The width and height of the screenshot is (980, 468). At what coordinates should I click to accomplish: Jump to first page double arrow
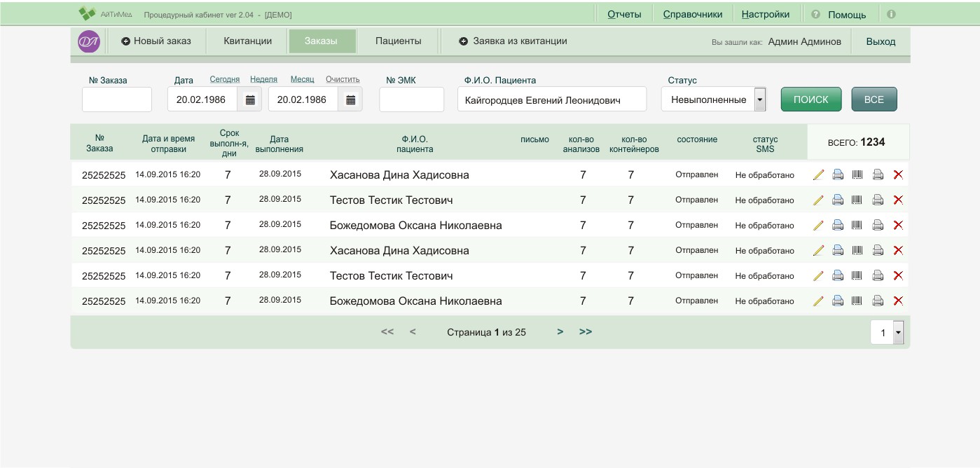387,332
